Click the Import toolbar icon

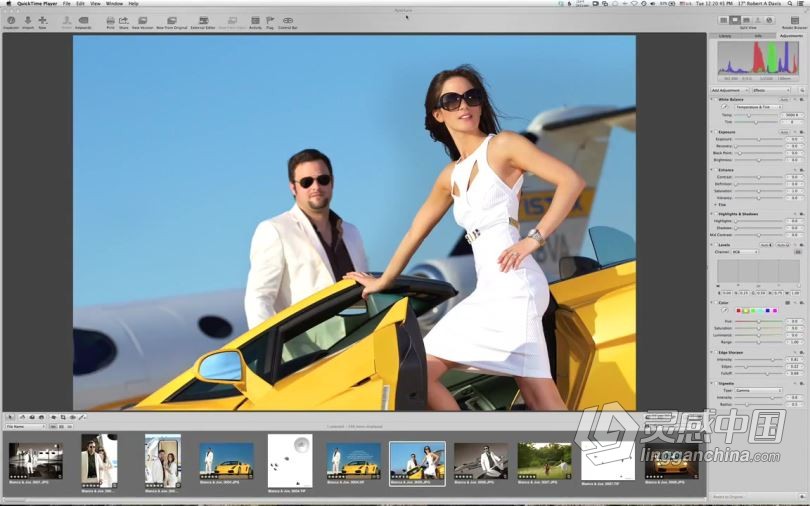click(28, 22)
